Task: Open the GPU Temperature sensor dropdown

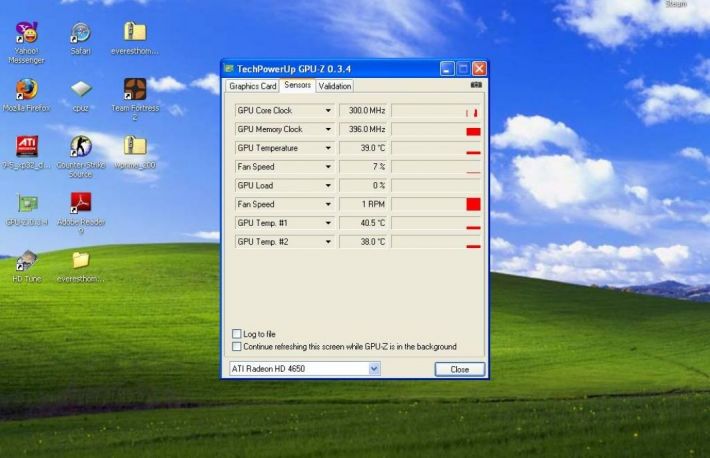Action: point(327,148)
